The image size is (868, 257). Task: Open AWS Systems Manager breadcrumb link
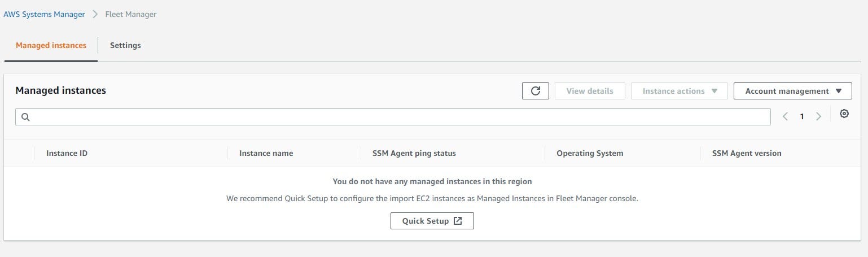pyautogui.click(x=44, y=15)
